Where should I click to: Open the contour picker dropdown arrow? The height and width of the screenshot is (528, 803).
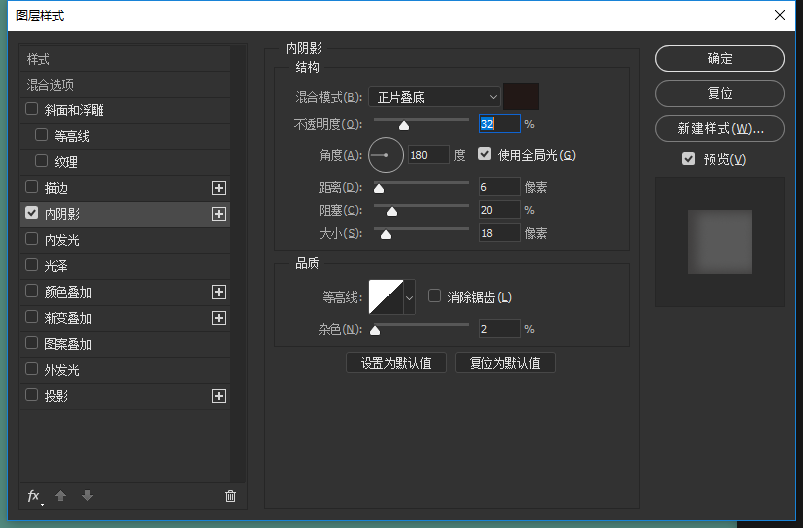[x=409, y=297]
